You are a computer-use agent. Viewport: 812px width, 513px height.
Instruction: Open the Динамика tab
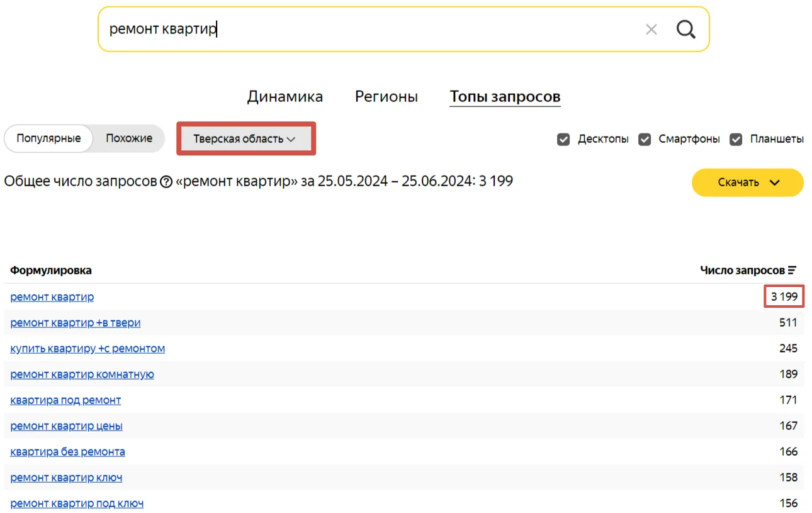(x=285, y=97)
